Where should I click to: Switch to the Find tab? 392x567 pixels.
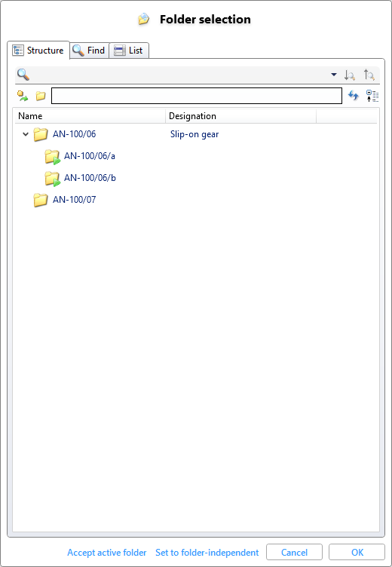click(89, 51)
